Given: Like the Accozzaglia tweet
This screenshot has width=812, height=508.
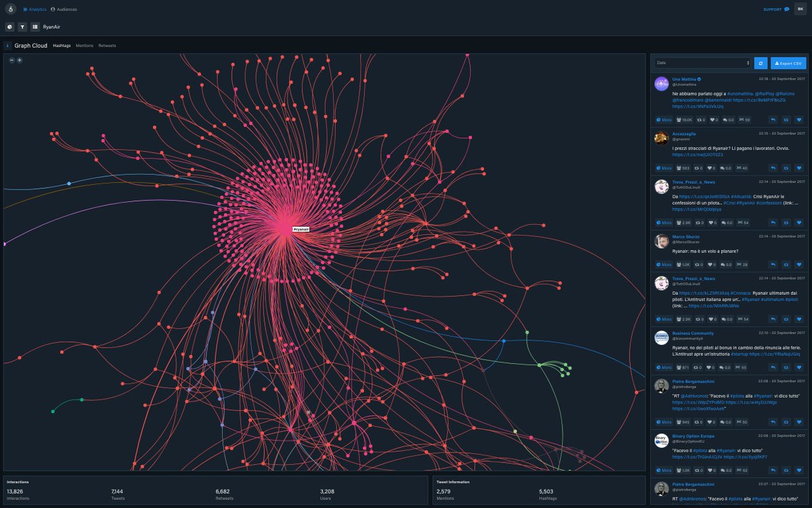Looking at the screenshot, I should click(x=798, y=168).
